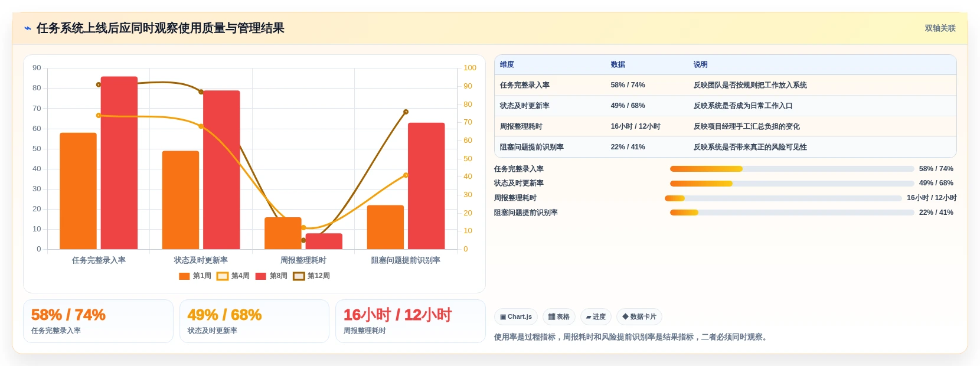This screenshot has width=980, height=366.
Task: Click the footer note starting 使用率是过程指标
Action: coord(632,337)
